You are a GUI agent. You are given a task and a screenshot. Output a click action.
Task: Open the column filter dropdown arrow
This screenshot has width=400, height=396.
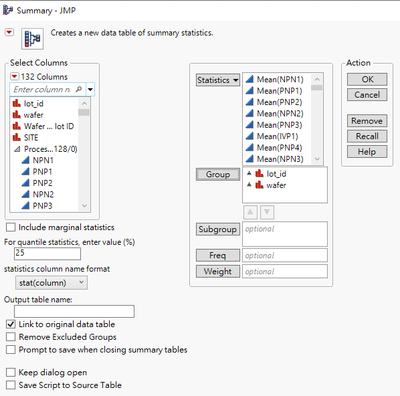(90, 90)
